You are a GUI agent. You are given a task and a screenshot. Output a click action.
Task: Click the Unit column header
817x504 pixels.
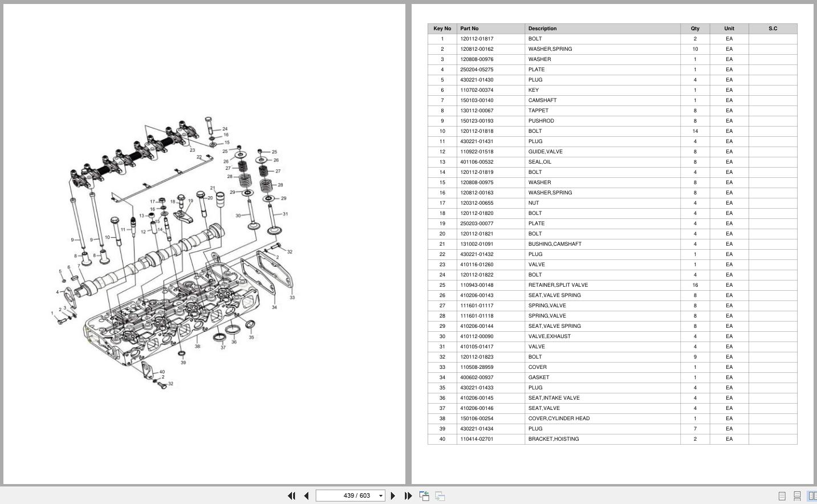[729, 29]
